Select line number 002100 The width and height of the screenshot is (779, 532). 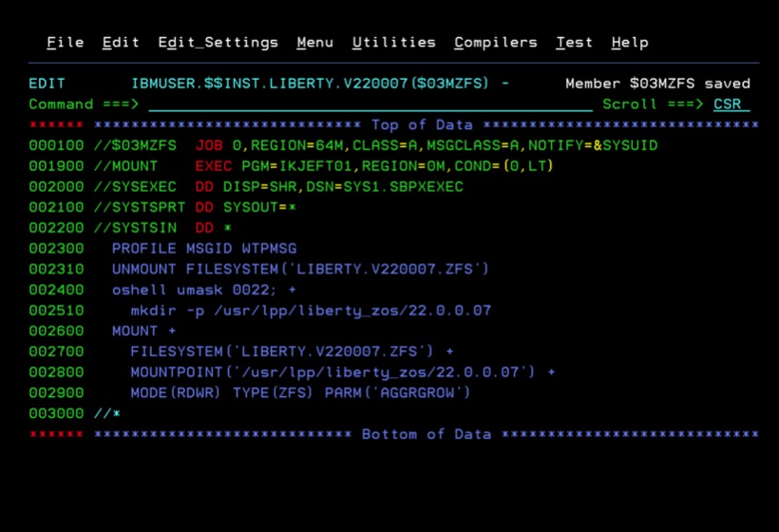[56, 208]
